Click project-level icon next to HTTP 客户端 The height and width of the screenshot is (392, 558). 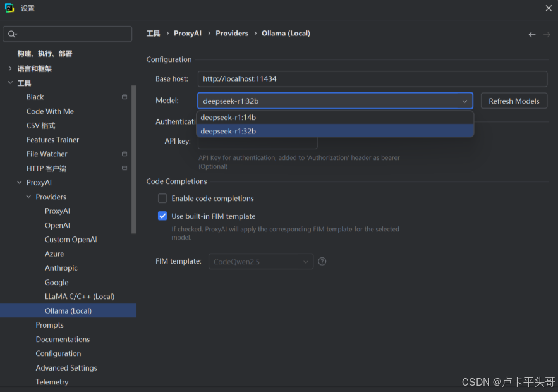click(124, 168)
